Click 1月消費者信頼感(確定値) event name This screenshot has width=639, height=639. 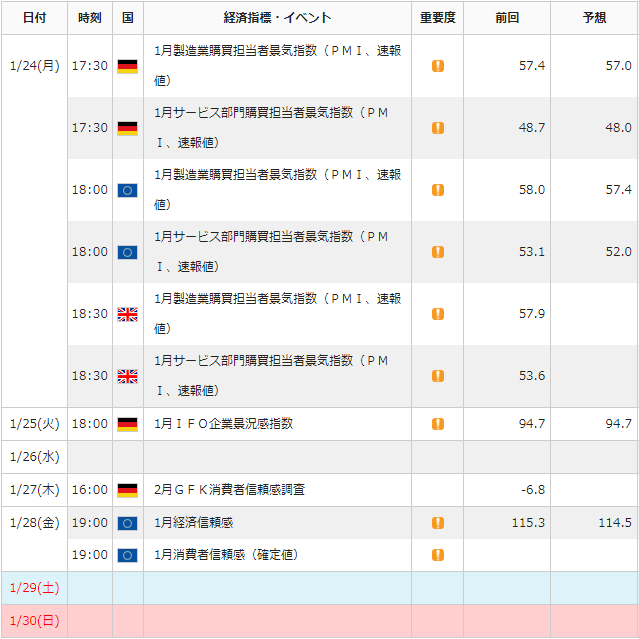tap(226, 555)
